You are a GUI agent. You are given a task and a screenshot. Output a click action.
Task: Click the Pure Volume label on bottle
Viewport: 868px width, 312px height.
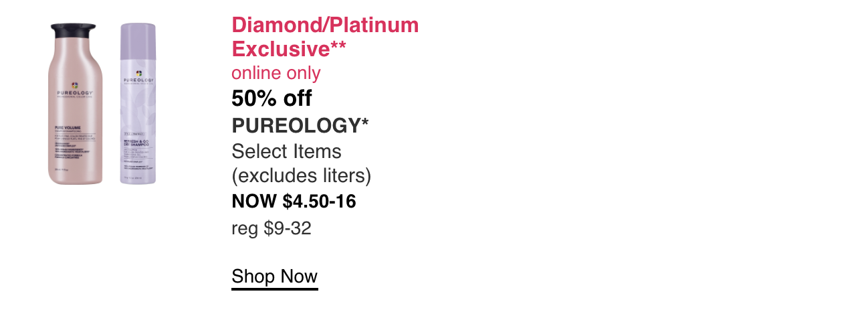point(68,127)
